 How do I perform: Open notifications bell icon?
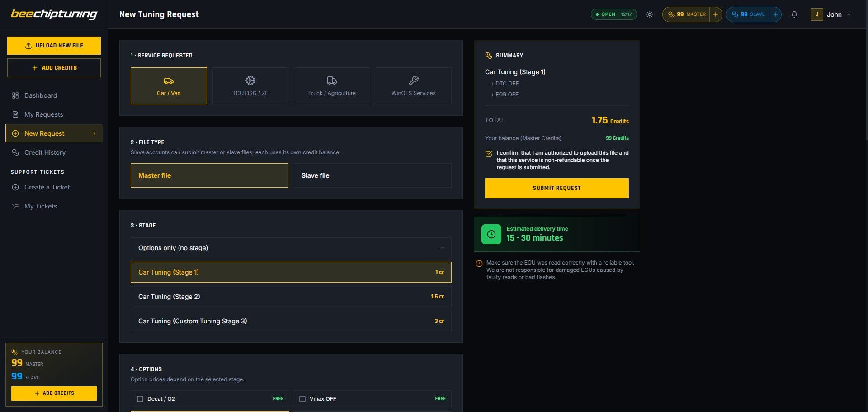click(794, 14)
